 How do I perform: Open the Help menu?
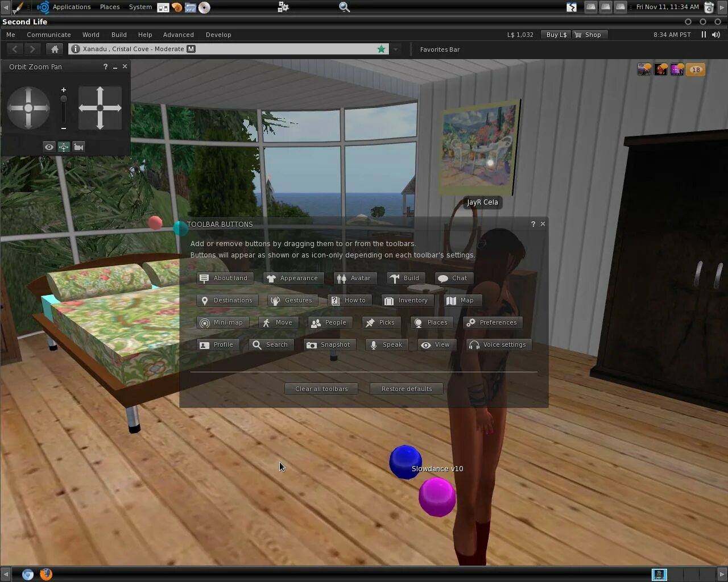click(145, 35)
